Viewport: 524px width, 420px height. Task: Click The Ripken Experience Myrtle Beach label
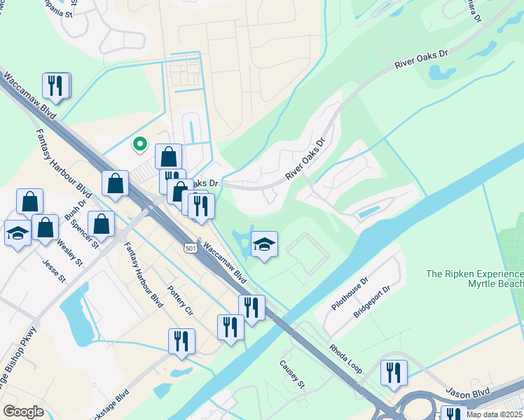tap(474, 279)
